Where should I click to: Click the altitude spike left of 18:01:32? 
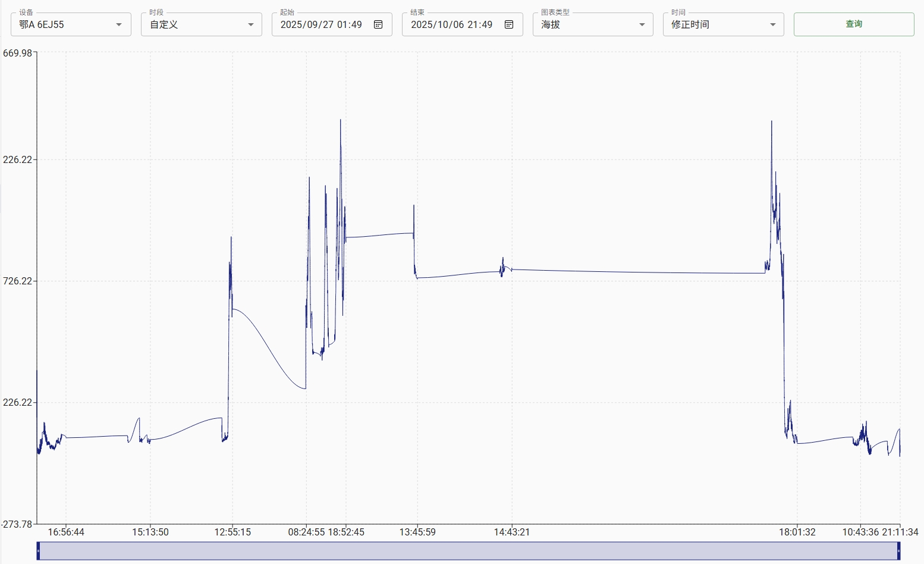(772, 123)
